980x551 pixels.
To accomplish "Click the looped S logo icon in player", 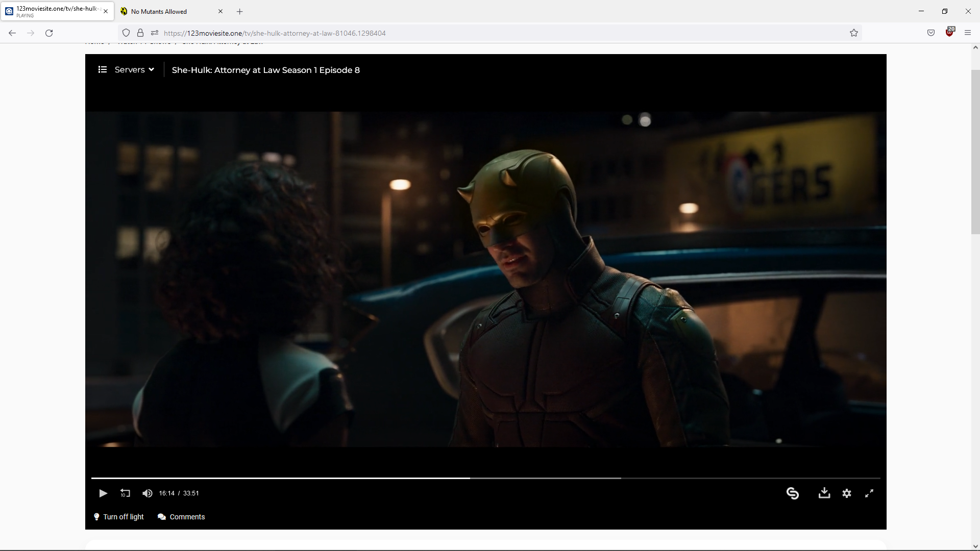I will [x=793, y=493].
